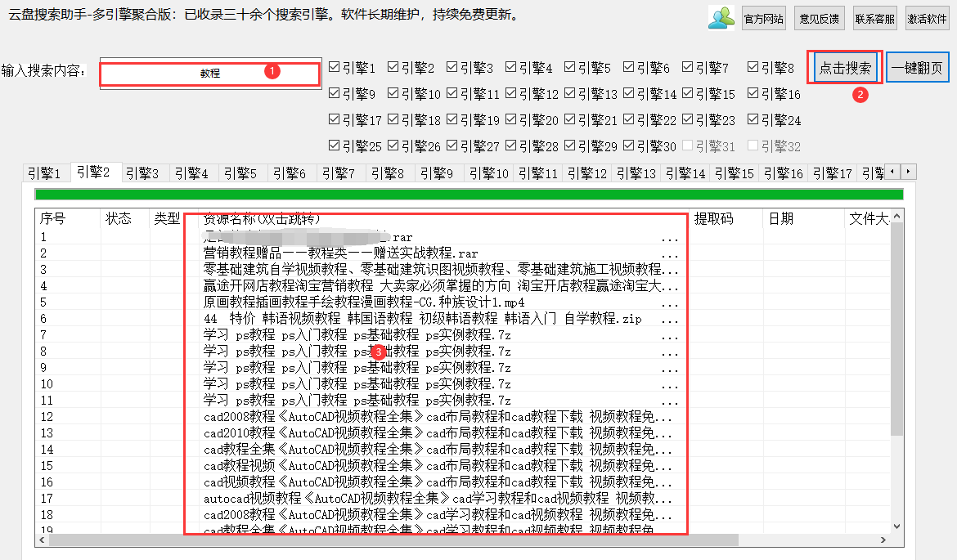Disable the 引擎30 checkbox
This screenshot has width=957, height=560.
click(628, 146)
